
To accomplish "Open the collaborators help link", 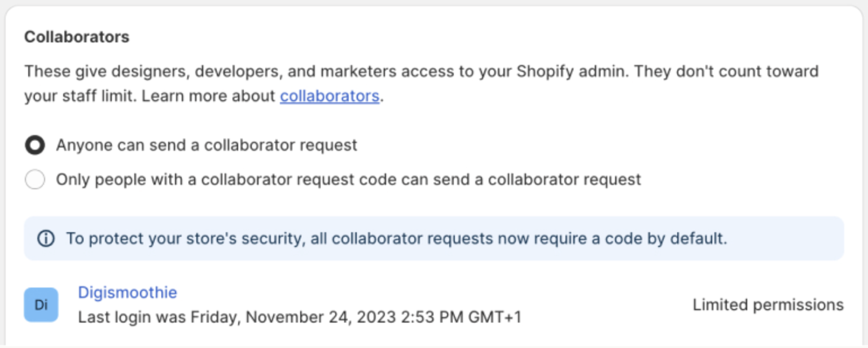I will coord(329,96).
